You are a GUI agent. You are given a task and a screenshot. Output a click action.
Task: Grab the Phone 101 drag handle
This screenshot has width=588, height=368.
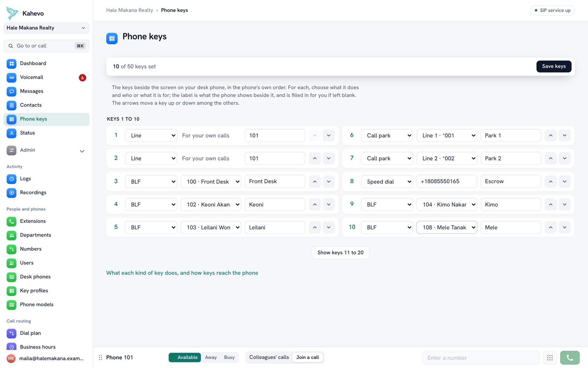pyautogui.click(x=100, y=357)
